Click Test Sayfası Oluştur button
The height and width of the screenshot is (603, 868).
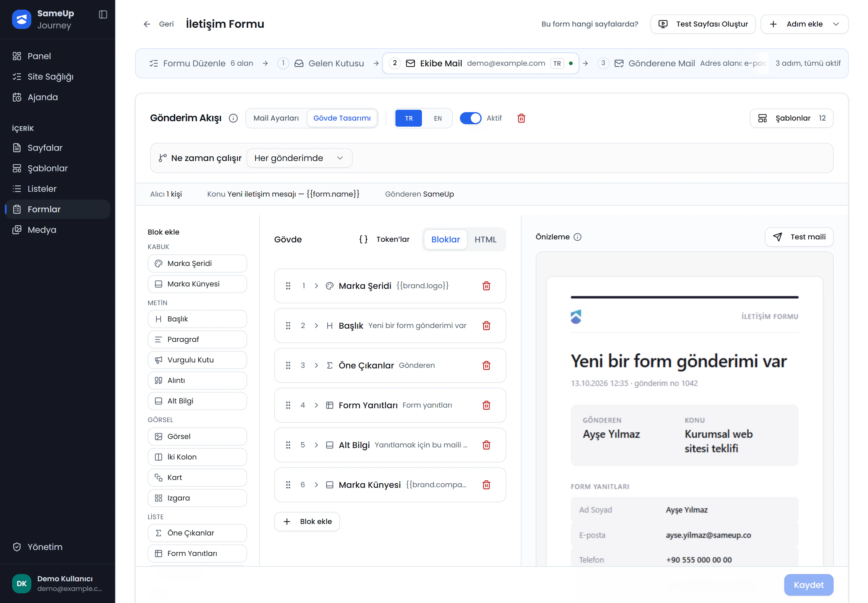tap(703, 24)
